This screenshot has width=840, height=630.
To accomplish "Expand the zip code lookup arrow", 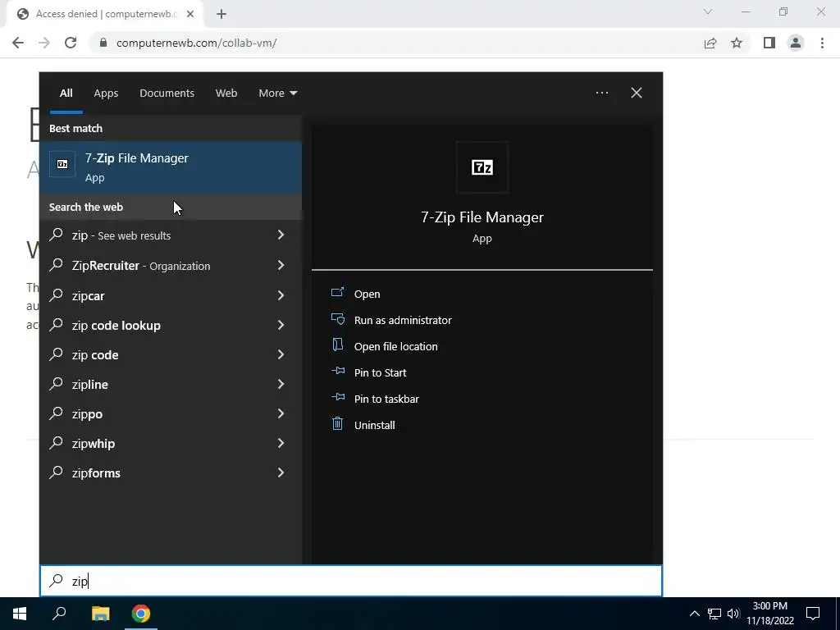I will pyautogui.click(x=281, y=325).
